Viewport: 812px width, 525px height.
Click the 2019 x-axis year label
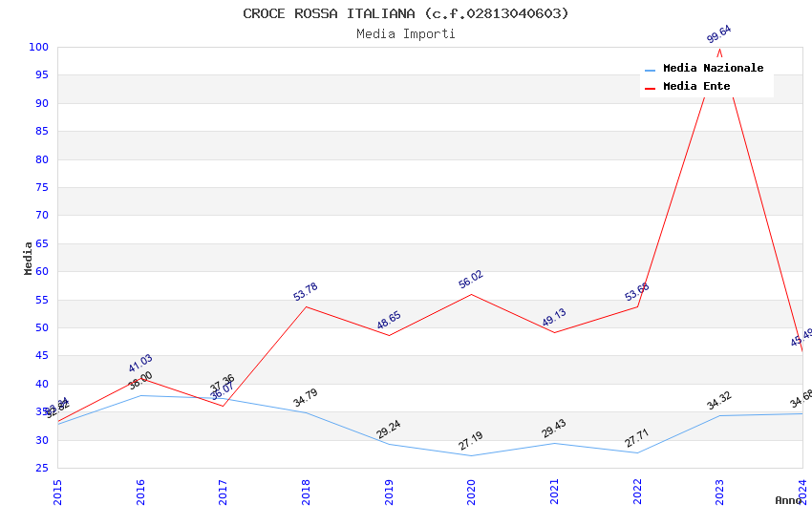coord(389,493)
